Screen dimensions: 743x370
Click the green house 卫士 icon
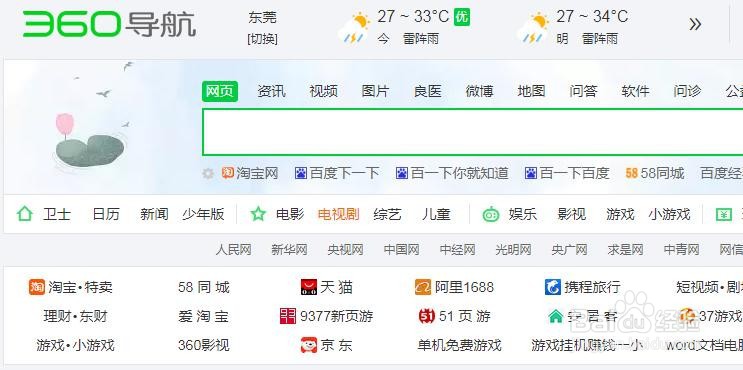25,214
